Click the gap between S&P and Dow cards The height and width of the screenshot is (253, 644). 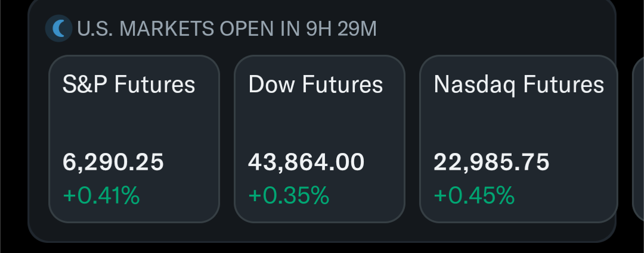click(x=227, y=139)
